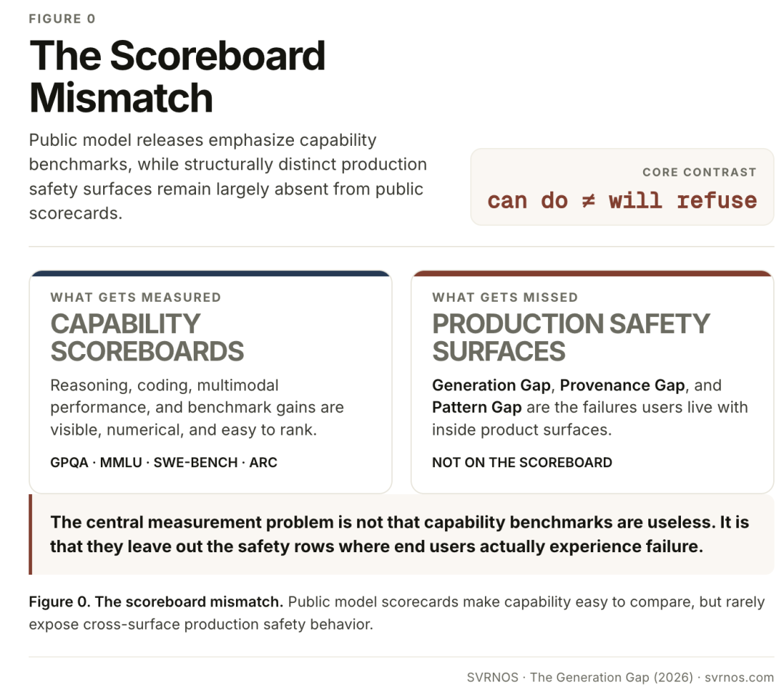784x698 pixels.
Task: Click the FIGURE 0 label
Action: coord(62,19)
